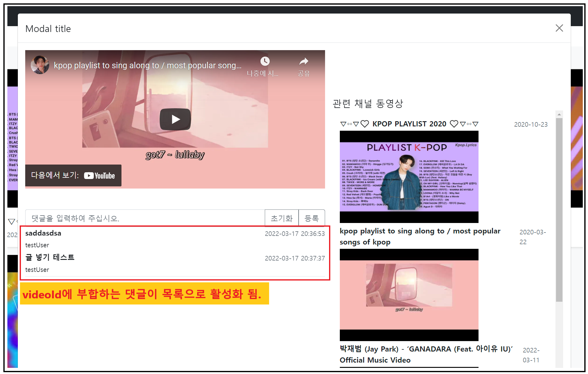Open the PLAYLIST K-POP purple thumbnail

point(409,177)
